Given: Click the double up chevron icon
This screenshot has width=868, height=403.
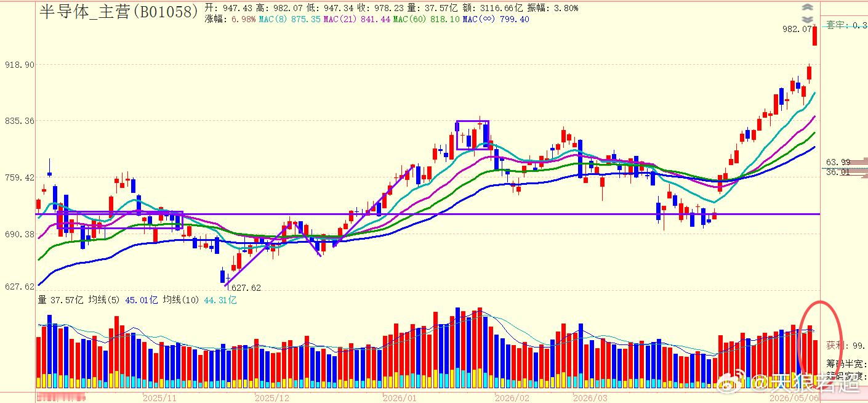Looking at the screenshot, I should click(x=808, y=7).
